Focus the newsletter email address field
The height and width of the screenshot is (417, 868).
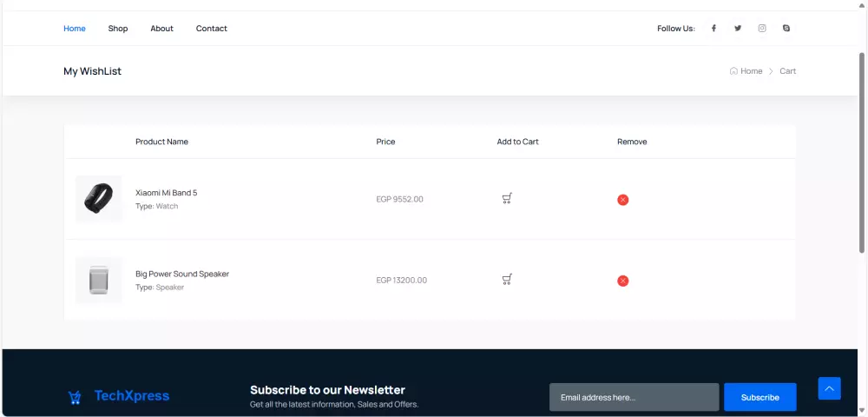[x=634, y=397]
